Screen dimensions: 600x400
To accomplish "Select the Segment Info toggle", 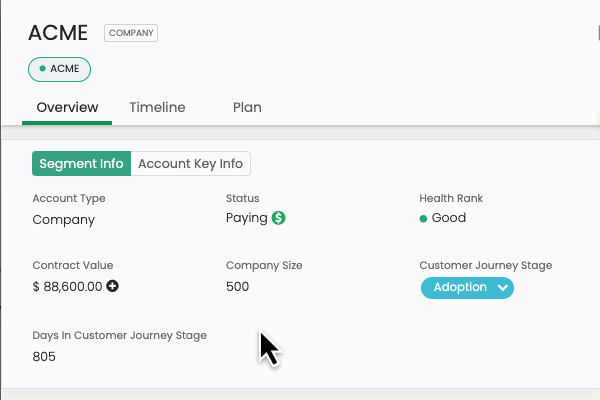I will coord(82,163).
